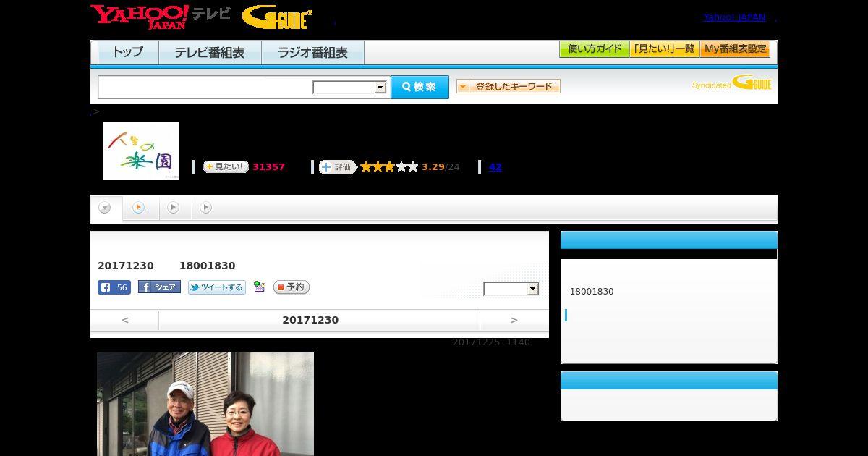Click the Facebook like count 56 button
The height and width of the screenshot is (456, 868).
click(x=114, y=287)
